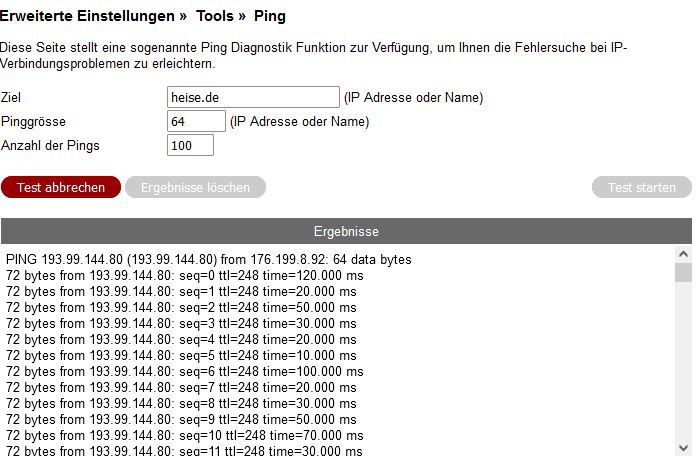Click the seq=6 time=100.000 ms line

coord(185,371)
